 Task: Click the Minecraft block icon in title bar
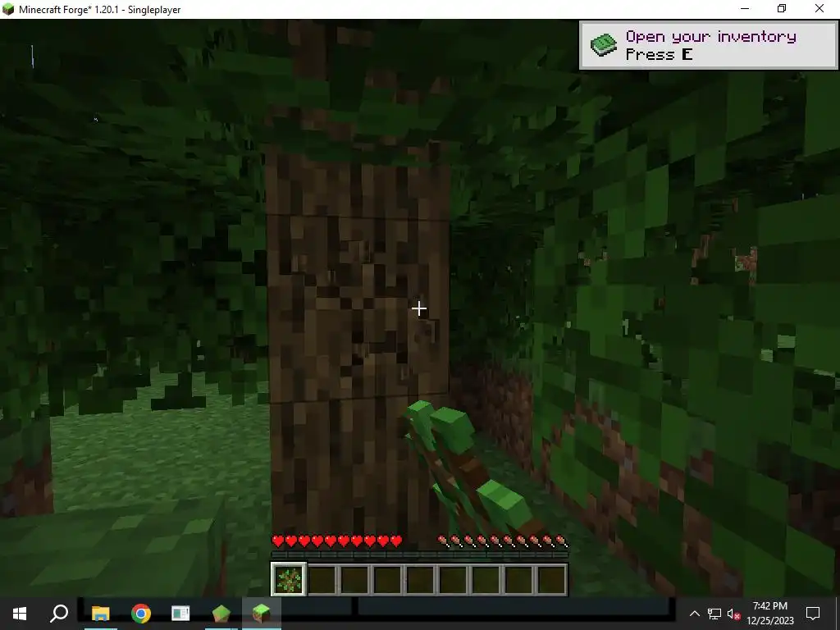tap(8, 9)
